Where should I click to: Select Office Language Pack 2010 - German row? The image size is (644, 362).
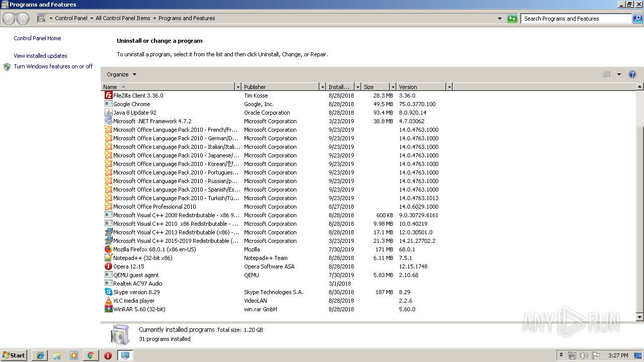(x=272, y=138)
